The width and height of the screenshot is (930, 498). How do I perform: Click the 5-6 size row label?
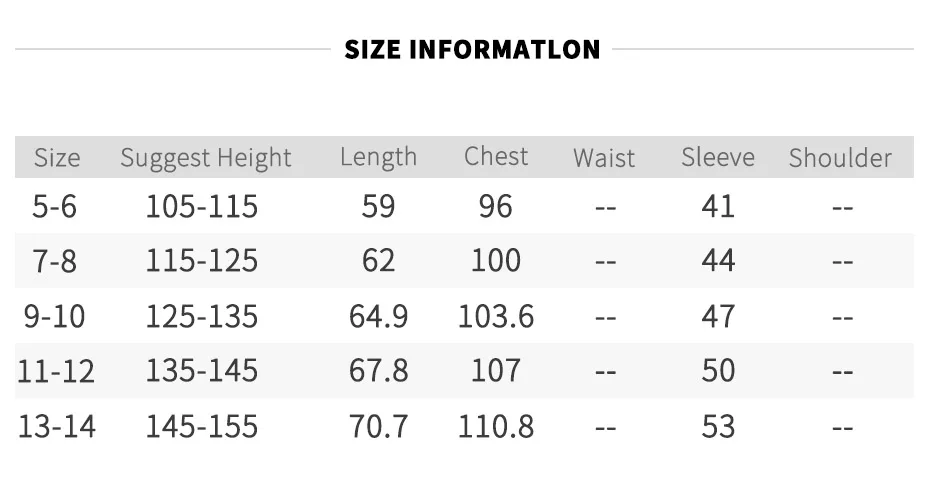pos(55,206)
